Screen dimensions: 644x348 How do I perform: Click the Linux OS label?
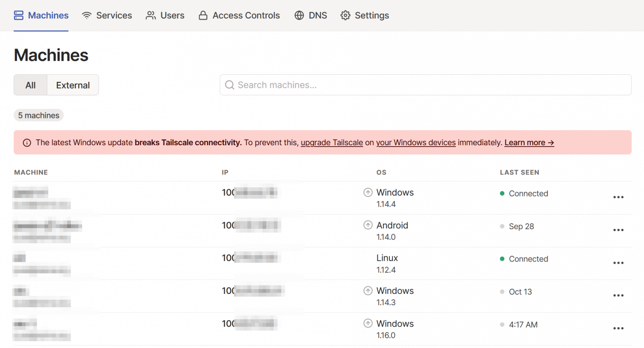(x=387, y=258)
